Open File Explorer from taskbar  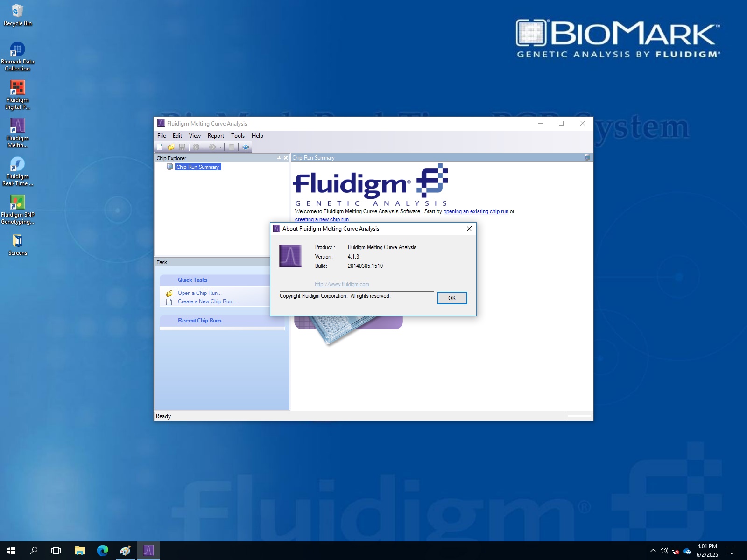pos(80,551)
